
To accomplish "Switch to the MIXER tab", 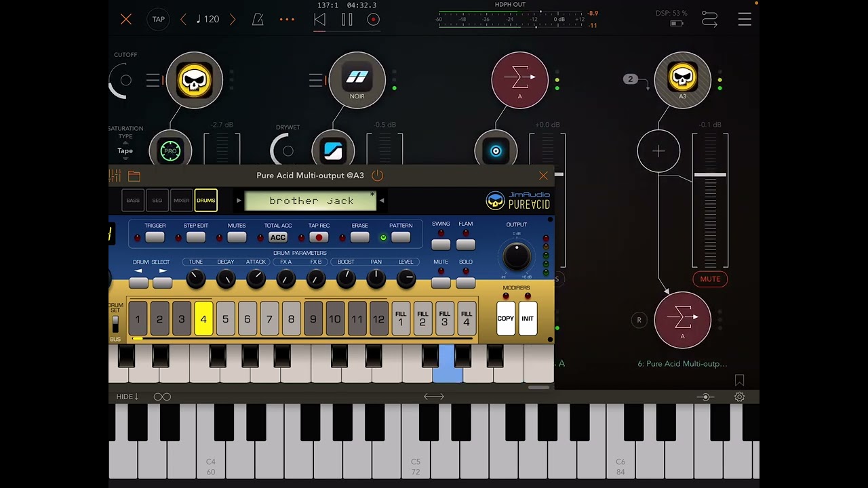I will (181, 201).
